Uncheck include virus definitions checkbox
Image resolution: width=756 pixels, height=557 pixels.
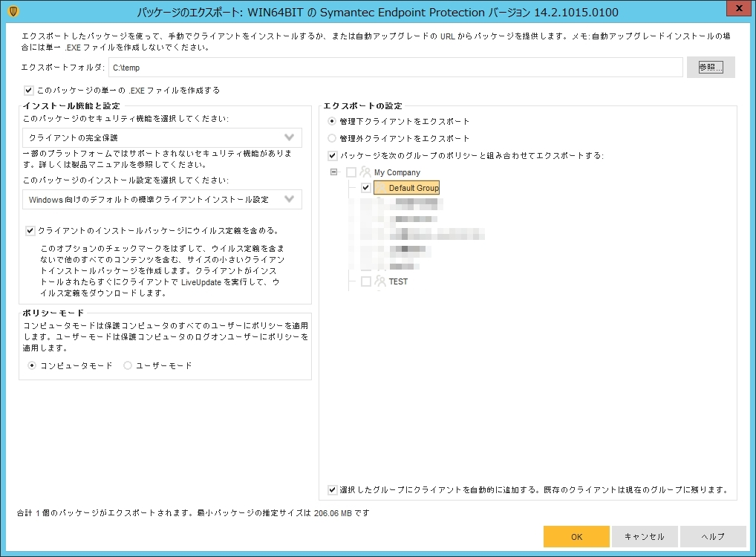click(x=30, y=230)
